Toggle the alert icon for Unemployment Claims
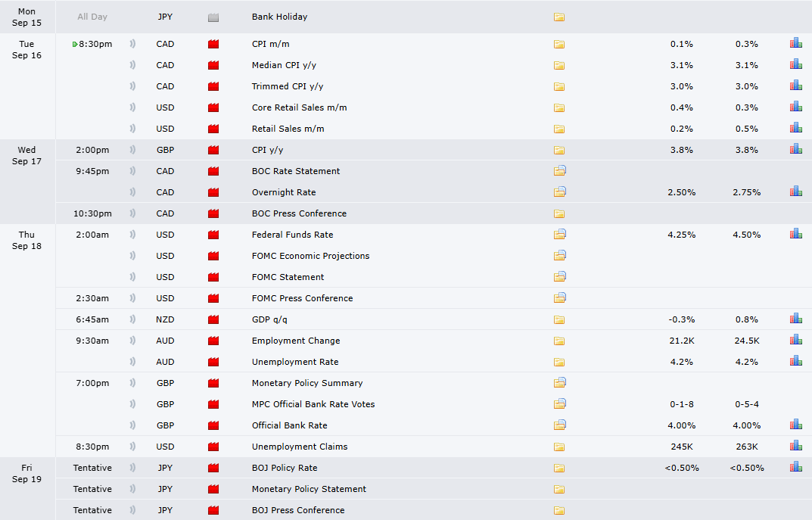Screen dimensions: 812x520 (132, 447)
